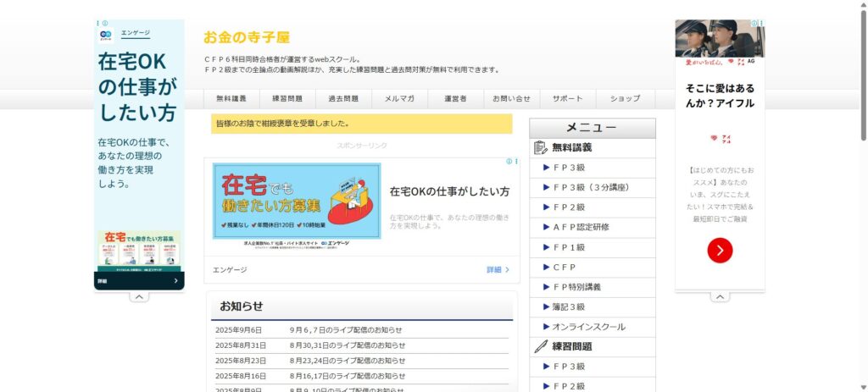This screenshot has height=392, width=868.
Task: Click the エンゲージ label atop the left ad
Action: tap(136, 33)
